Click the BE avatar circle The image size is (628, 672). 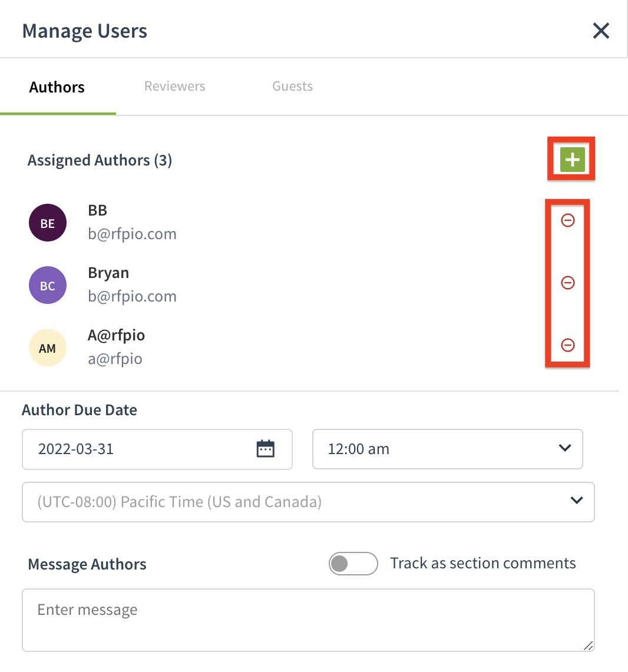(48, 223)
